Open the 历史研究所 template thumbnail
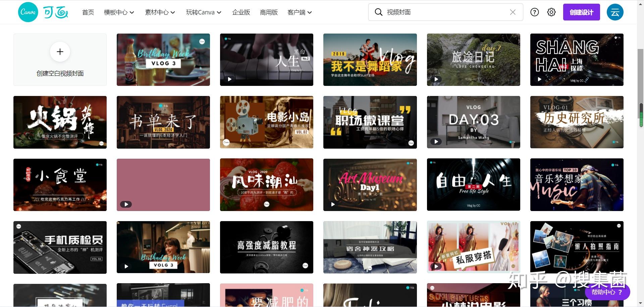644x307 pixels. (x=577, y=122)
